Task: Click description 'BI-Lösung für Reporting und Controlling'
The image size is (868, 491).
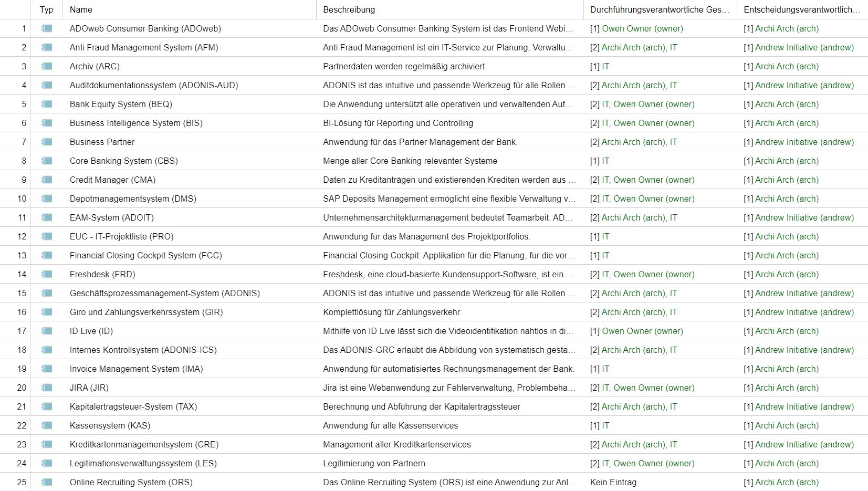Action: point(398,123)
